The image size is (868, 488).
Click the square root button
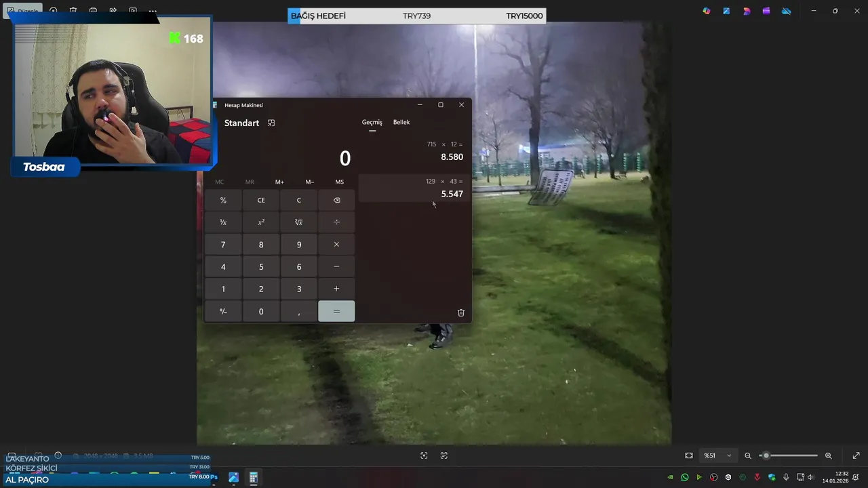pos(298,222)
